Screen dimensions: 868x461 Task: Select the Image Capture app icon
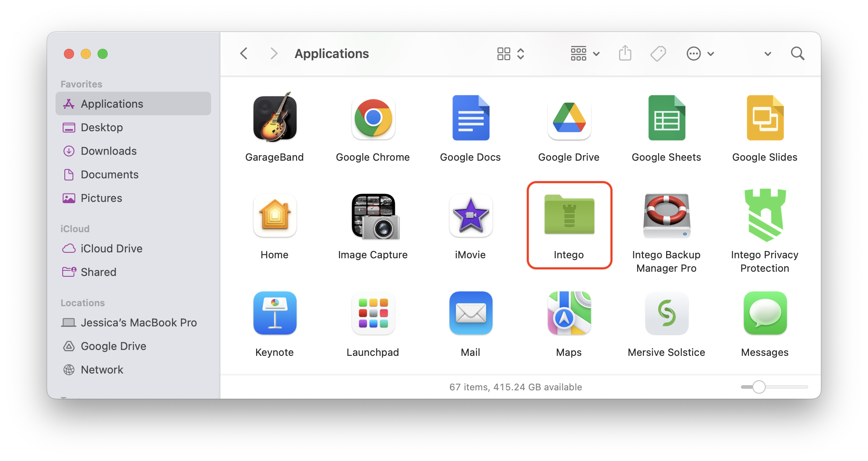click(376, 217)
